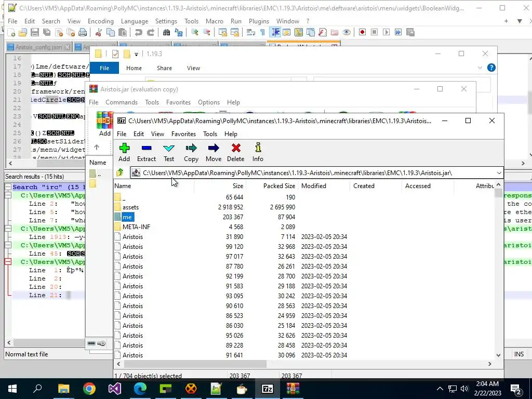Open the 7-Zip Info dialog

(258, 152)
